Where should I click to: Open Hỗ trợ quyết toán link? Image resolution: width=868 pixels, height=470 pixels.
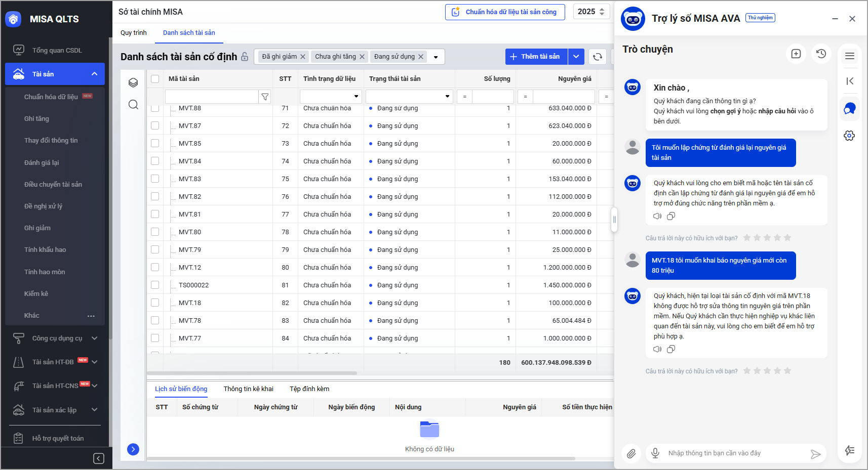[58, 438]
